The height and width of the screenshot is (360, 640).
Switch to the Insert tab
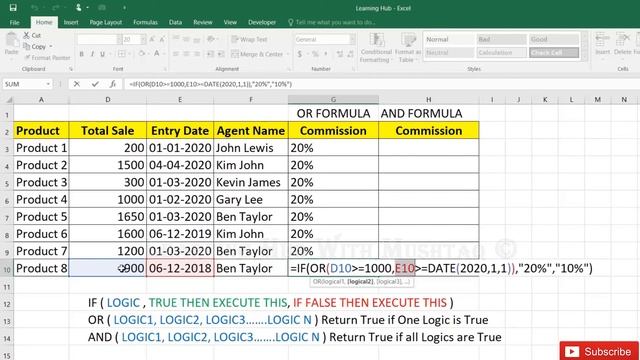pos(71,22)
